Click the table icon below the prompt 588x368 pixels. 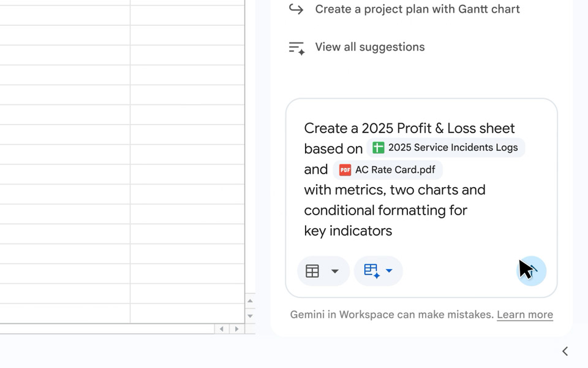[x=312, y=271]
